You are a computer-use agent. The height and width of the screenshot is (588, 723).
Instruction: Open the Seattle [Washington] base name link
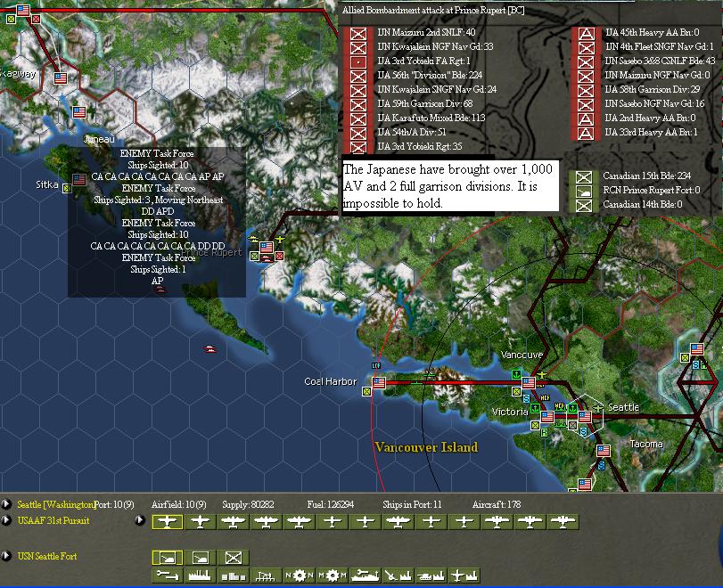[x=56, y=504]
